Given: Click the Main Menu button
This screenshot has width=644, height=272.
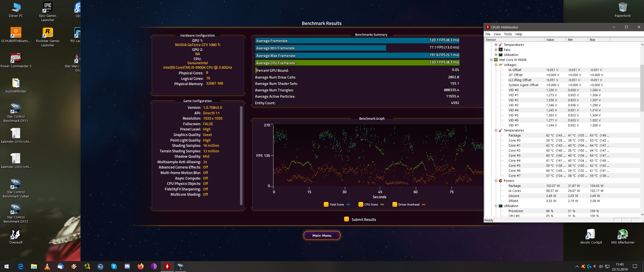Looking at the screenshot, I should click(x=322, y=235).
